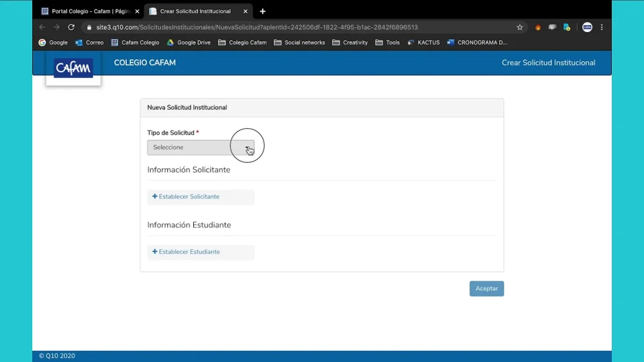Click the gray chat extension icon

pos(552,28)
